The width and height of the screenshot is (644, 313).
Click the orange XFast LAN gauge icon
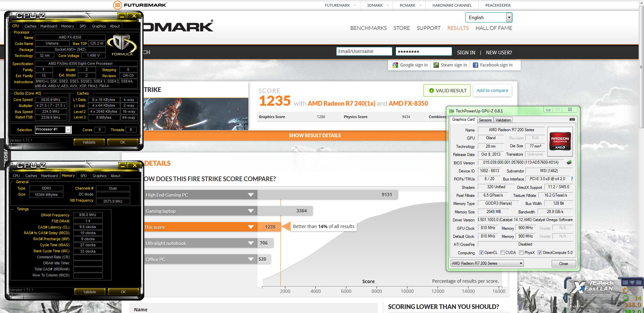coord(625,291)
